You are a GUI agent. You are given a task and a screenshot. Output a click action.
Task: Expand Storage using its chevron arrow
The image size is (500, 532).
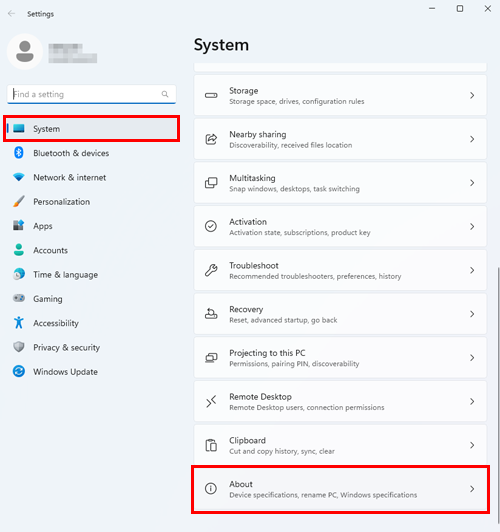pos(472,95)
